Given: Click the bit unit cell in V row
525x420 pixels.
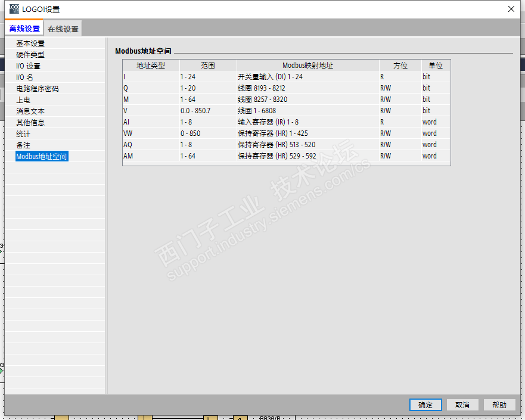Looking at the screenshot, I should tap(436, 111).
